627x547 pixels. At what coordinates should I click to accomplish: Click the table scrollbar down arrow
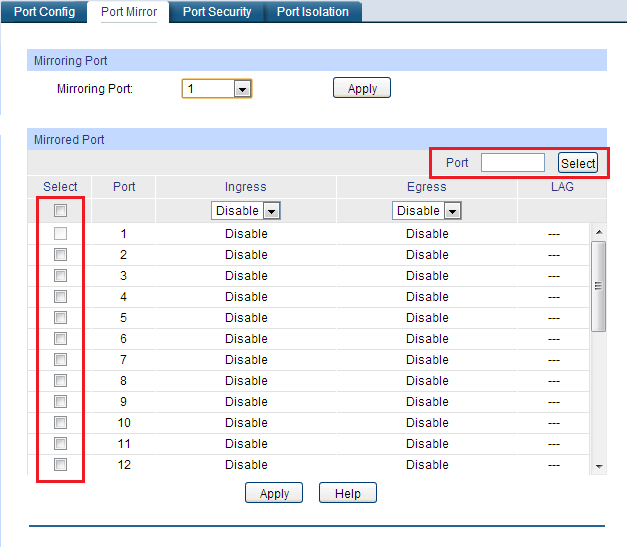(x=599, y=466)
